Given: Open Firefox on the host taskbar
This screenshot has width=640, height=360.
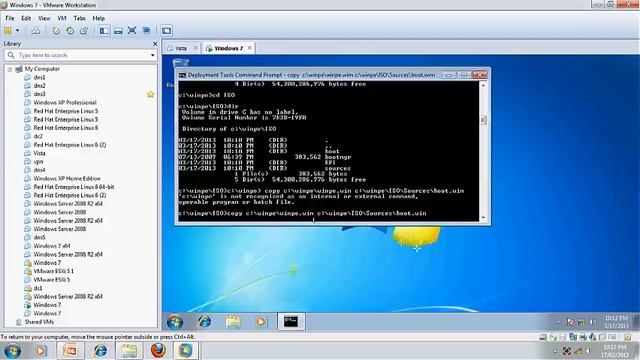Looking at the screenshot, I should click(158, 351).
